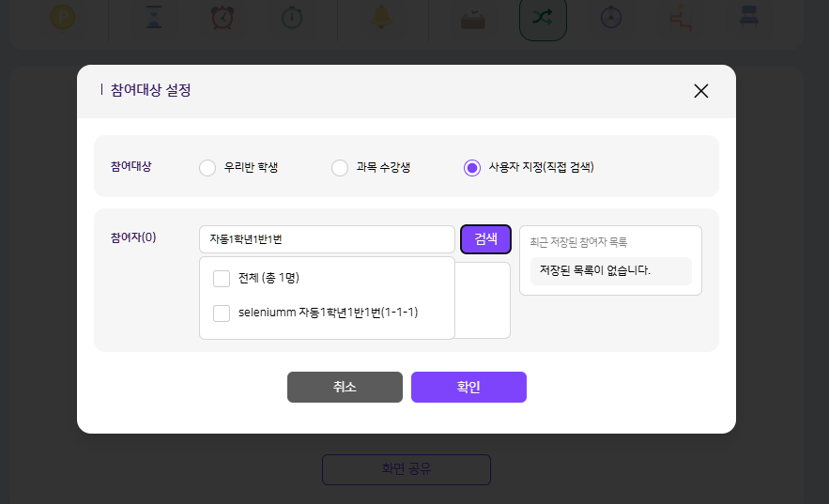Image resolution: width=829 pixels, height=504 pixels.
Task: Open the hourglass timer tool
Action: pyautogui.click(x=155, y=16)
